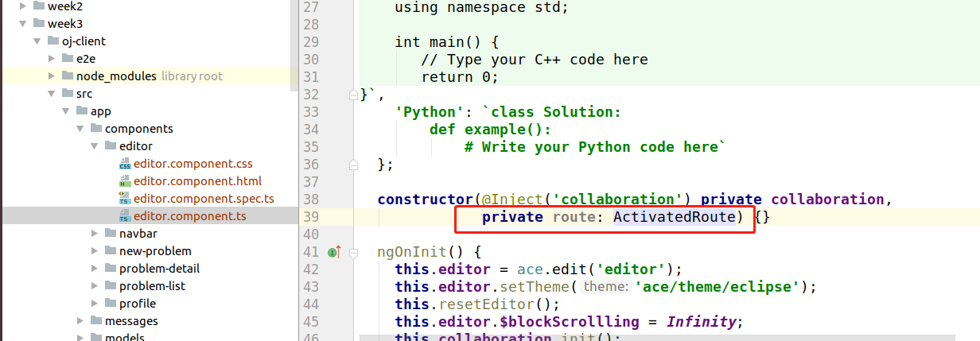980x341 pixels.
Task: Click the 'ace/theme/eclipse' string
Action: (718, 287)
